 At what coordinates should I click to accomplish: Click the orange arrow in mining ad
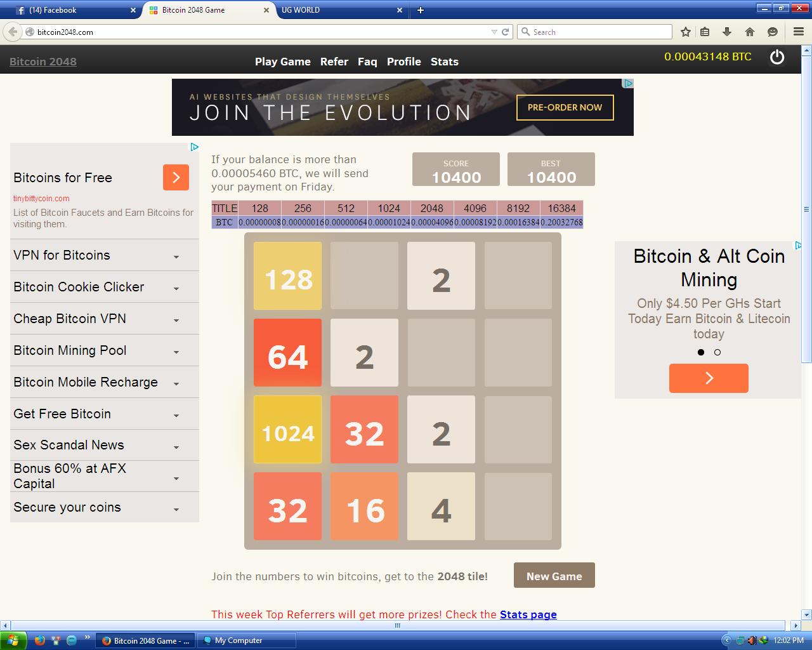click(709, 378)
